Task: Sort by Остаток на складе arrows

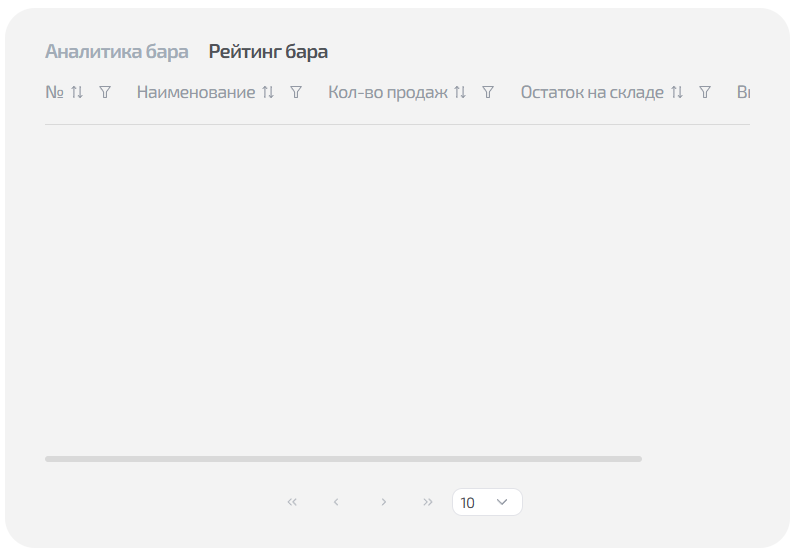Action: pos(677,92)
